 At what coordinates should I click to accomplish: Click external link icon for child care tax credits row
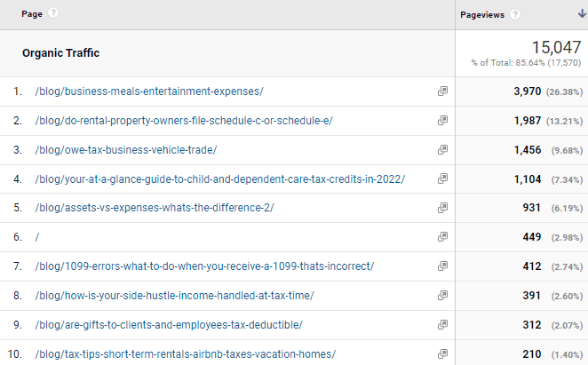[442, 179]
